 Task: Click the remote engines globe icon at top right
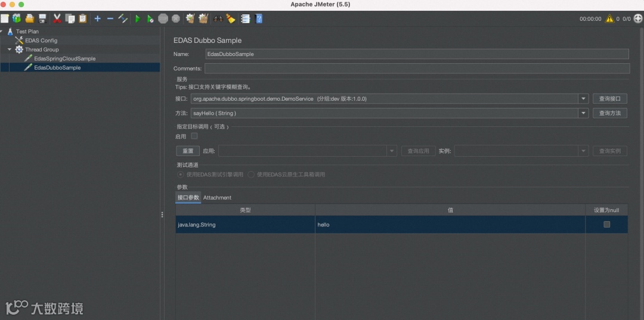pyautogui.click(x=638, y=18)
